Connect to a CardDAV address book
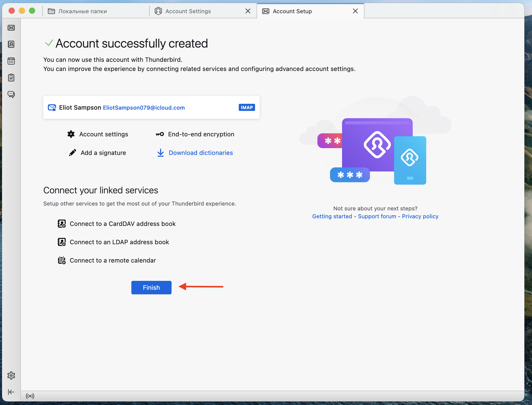532x405 pixels. 122,224
